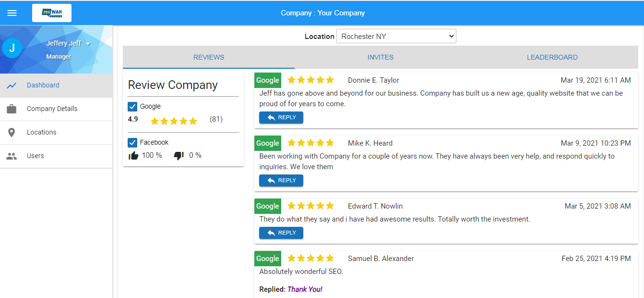Click the star rating on Samuel B. Alexander review

tap(310, 259)
